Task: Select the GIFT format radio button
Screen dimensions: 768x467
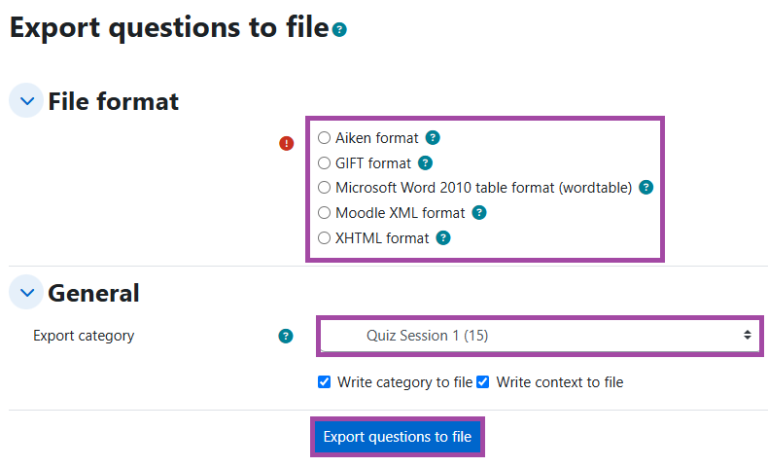Action: pyautogui.click(x=324, y=163)
